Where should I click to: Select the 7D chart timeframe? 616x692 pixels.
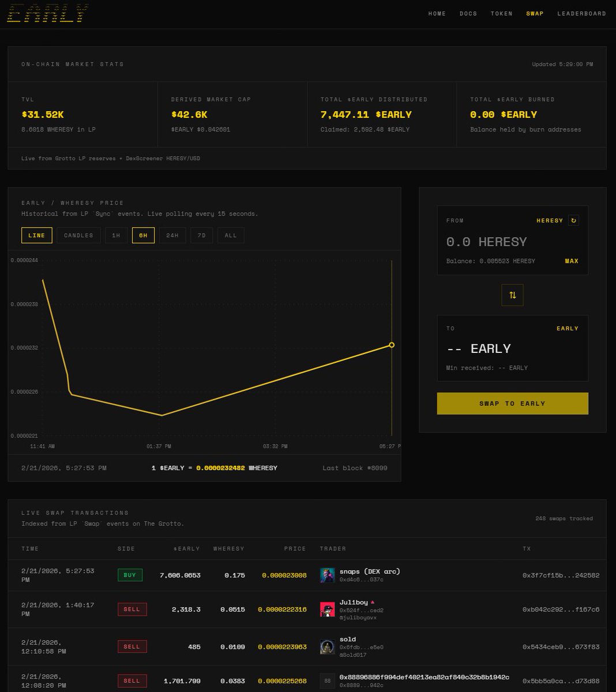[202, 235]
